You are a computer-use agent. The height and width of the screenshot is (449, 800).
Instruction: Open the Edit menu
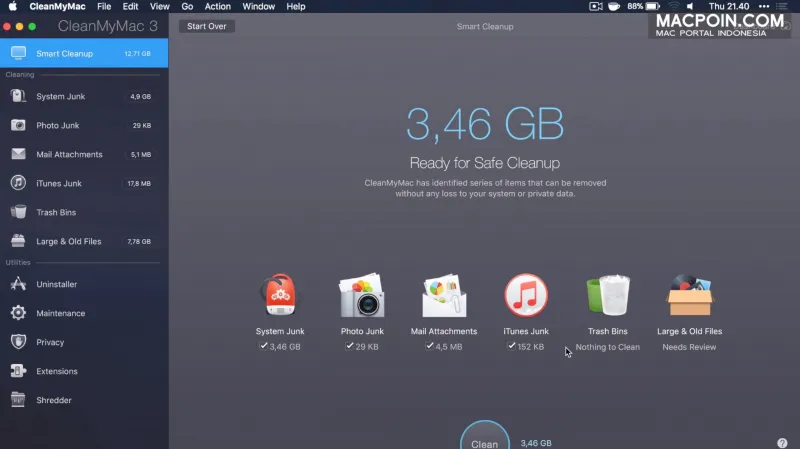pos(130,6)
